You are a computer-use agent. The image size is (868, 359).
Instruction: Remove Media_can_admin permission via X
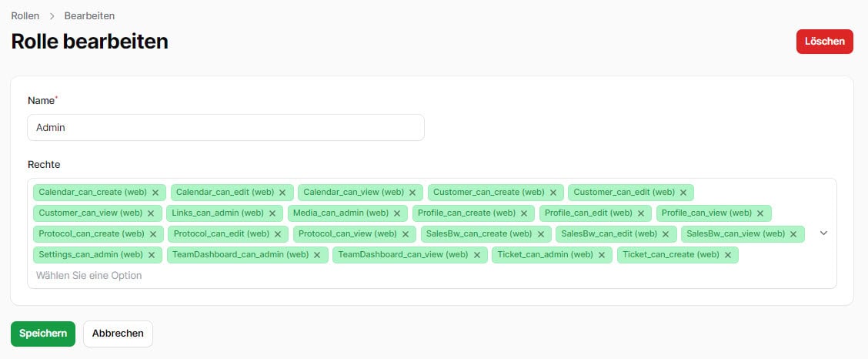point(397,213)
